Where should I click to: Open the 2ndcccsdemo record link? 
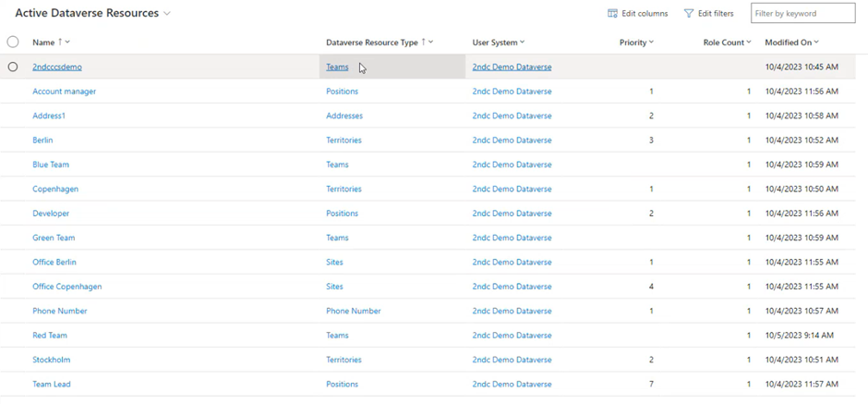(57, 67)
